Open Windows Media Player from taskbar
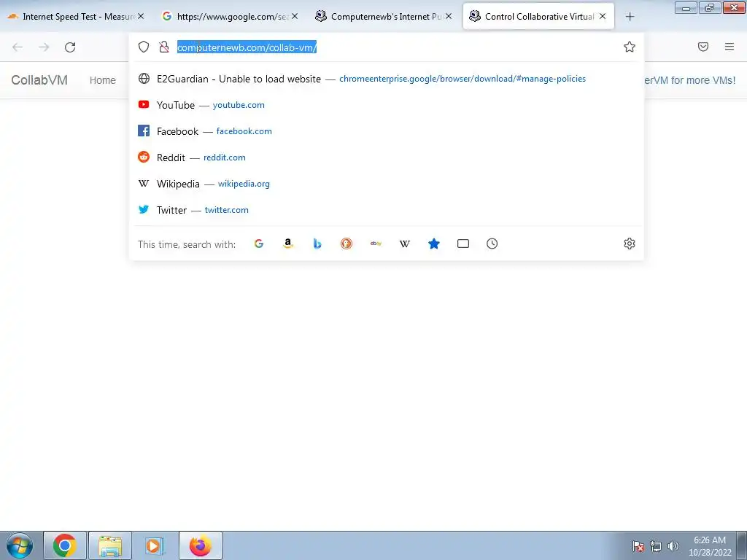The image size is (747, 560). (155, 545)
